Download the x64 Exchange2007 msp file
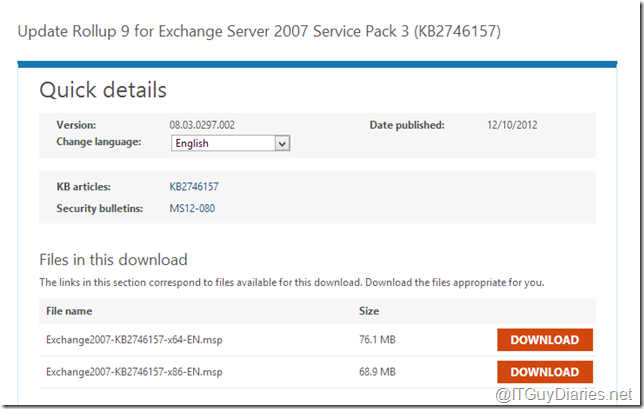The width and height of the screenshot is (644, 409). click(544, 340)
